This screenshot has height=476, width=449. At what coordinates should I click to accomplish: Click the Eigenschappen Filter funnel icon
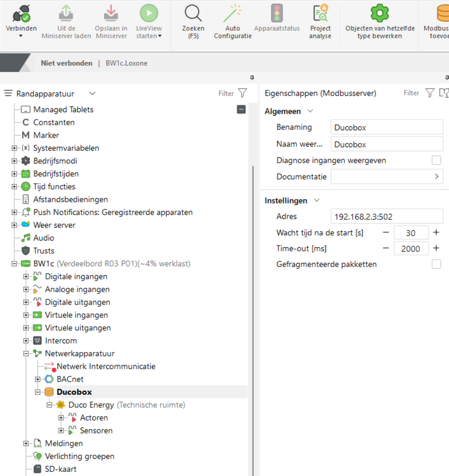tap(430, 93)
